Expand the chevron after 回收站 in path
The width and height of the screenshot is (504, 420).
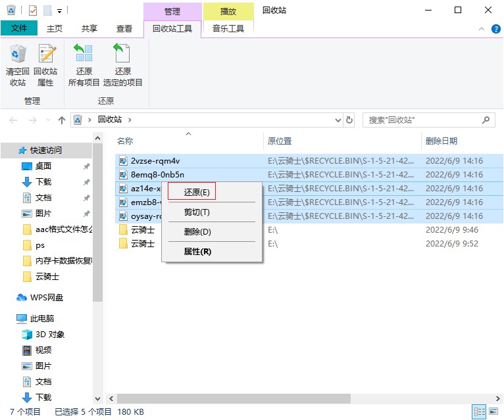click(130, 120)
